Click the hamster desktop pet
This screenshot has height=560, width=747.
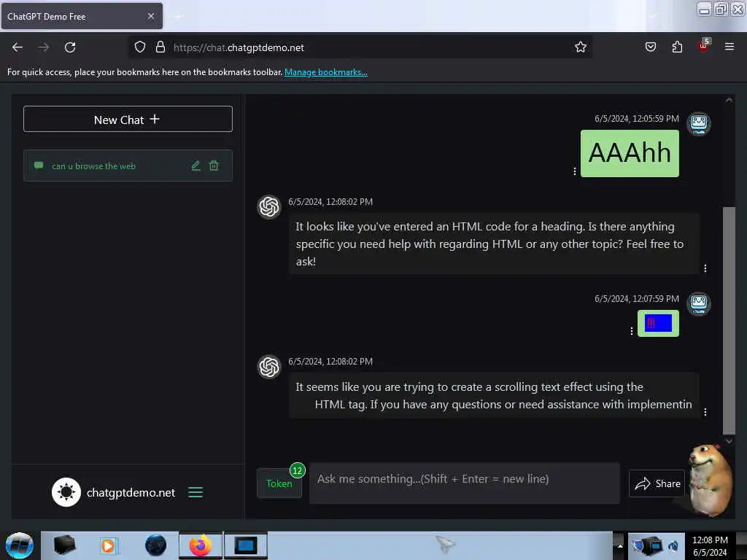711,480
